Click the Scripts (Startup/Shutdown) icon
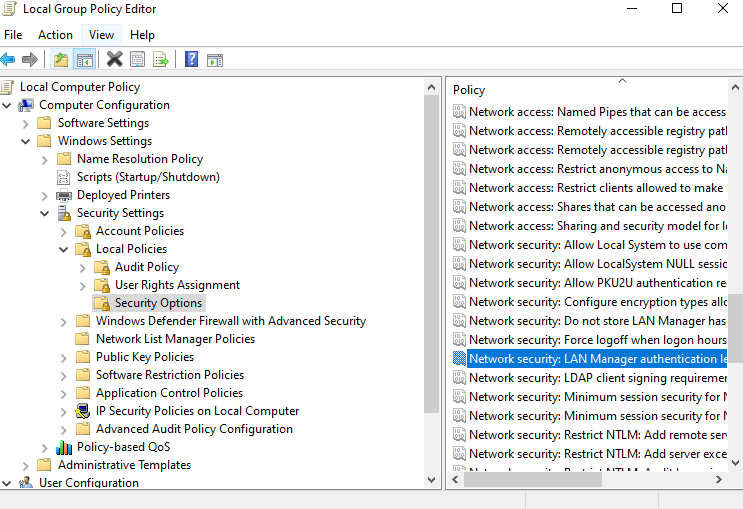This screenshot has width=743, height=509. point(63,177)
